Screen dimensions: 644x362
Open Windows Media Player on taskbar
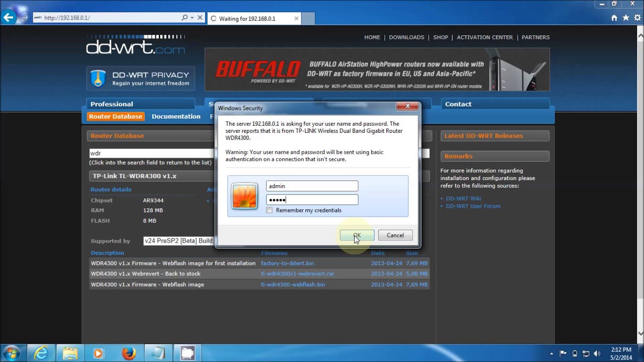pos(99,353)
